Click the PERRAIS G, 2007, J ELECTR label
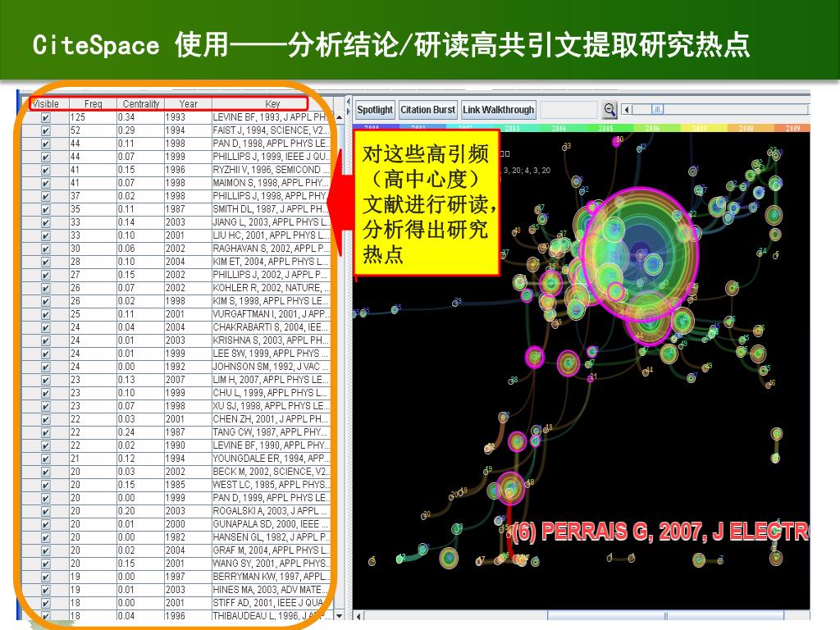Screen dimensions: 840x630 click(x=660, y=532)
